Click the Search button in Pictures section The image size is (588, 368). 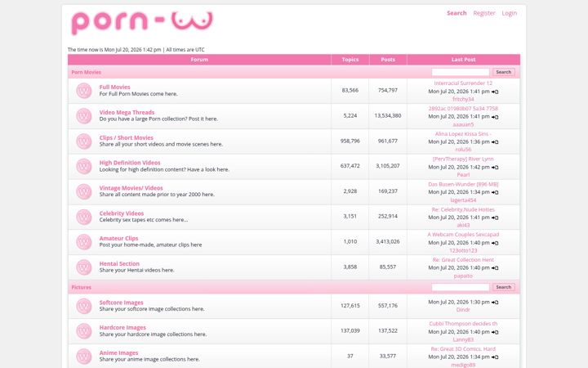coord(503,287)
